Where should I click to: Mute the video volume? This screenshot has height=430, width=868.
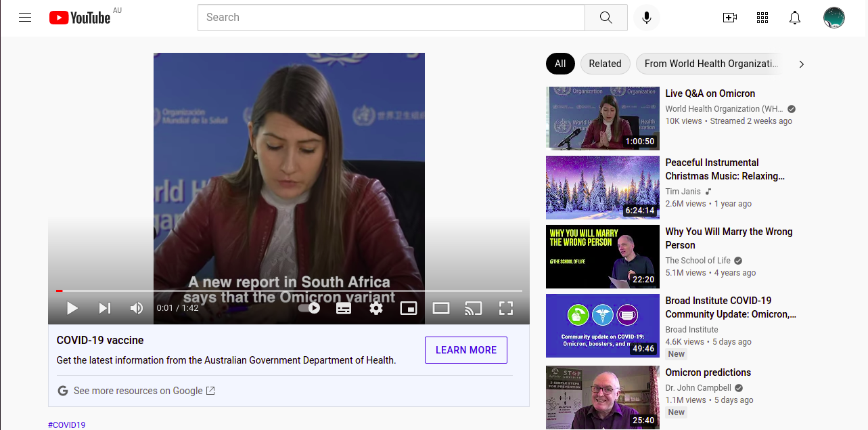137,308
